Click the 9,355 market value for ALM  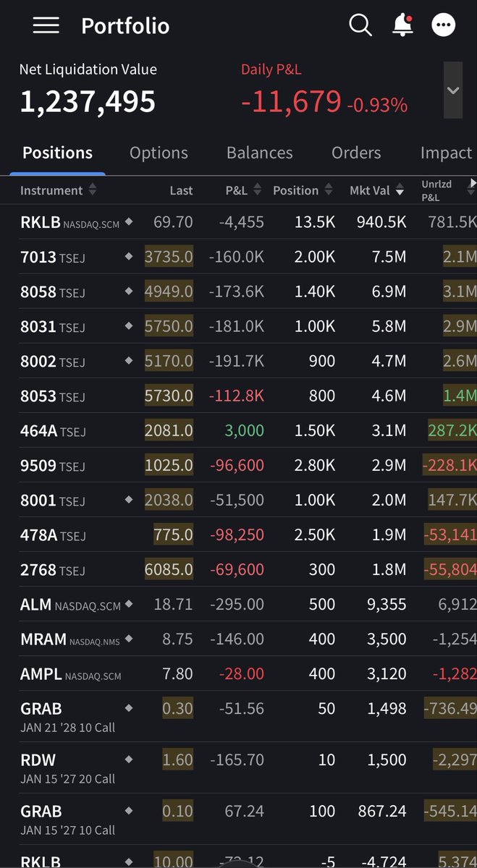click(x=387, y=604)
